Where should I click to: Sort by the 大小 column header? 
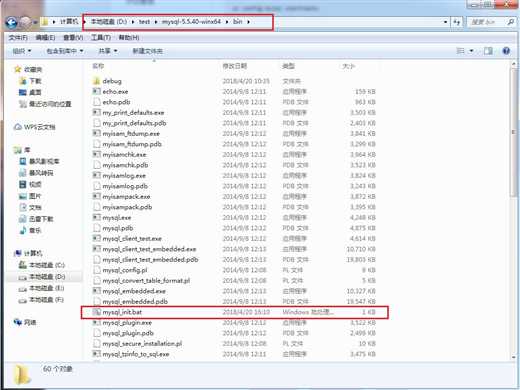point(349,66)
